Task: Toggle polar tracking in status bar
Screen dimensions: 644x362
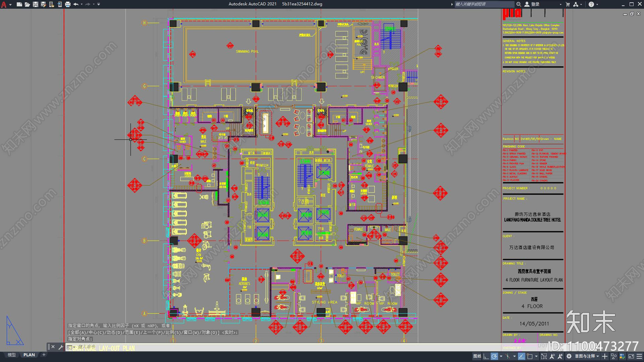Action: pos(494,356)
